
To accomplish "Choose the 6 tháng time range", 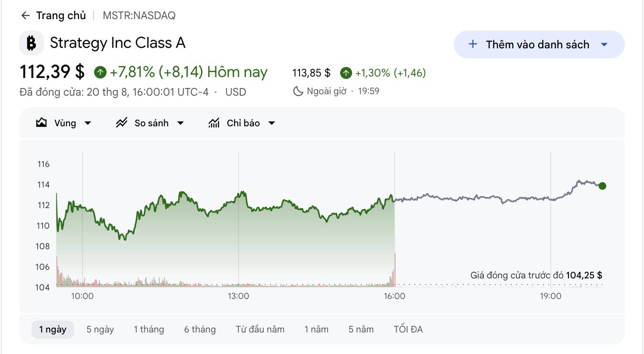I will click(200, 329).
